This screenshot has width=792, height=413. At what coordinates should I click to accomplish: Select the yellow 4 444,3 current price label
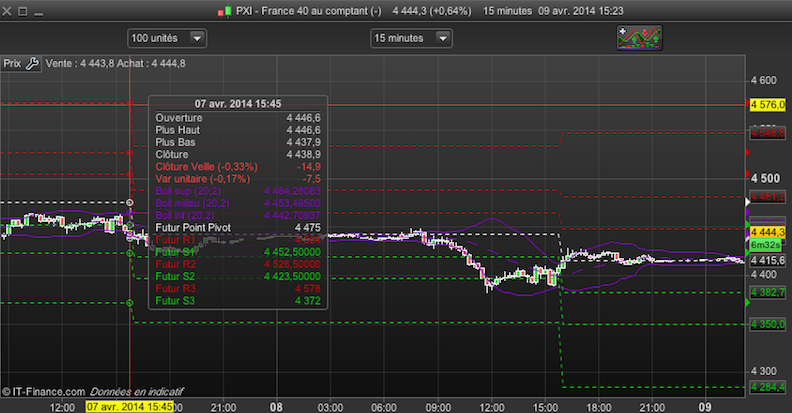click(767, 232)
